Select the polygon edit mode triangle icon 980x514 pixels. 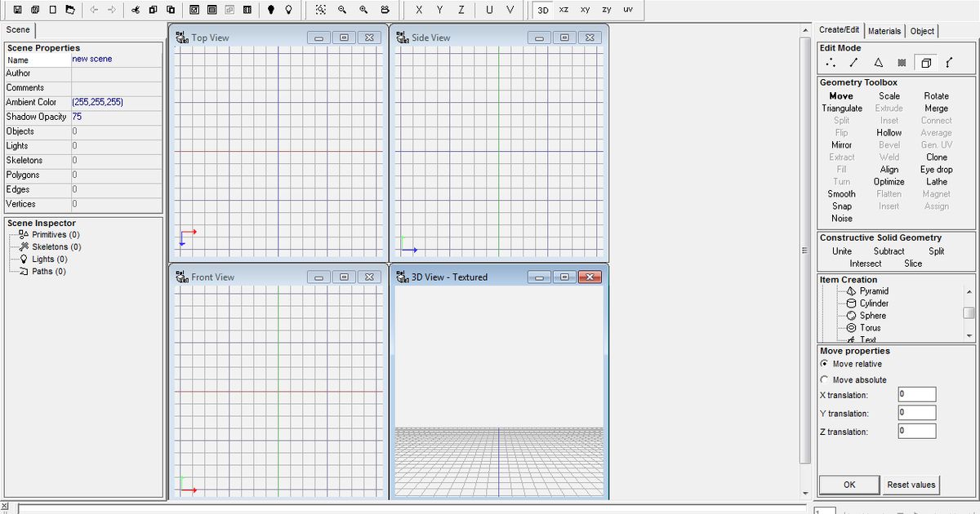[x=878, y=63]
